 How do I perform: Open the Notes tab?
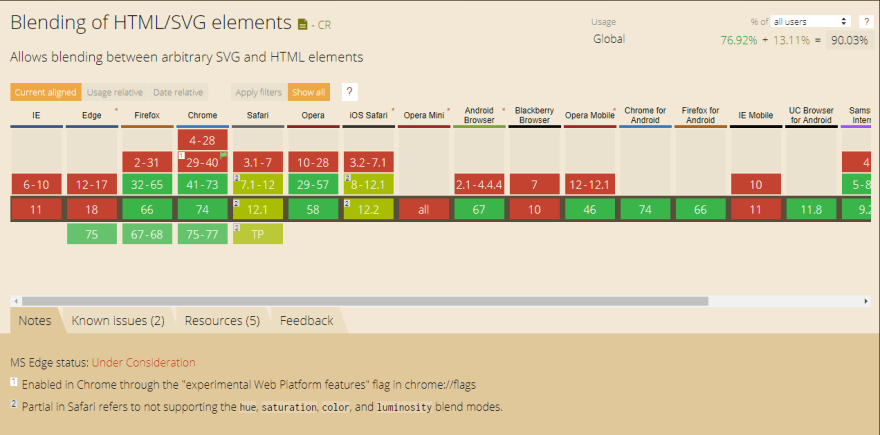click(35, 320)
